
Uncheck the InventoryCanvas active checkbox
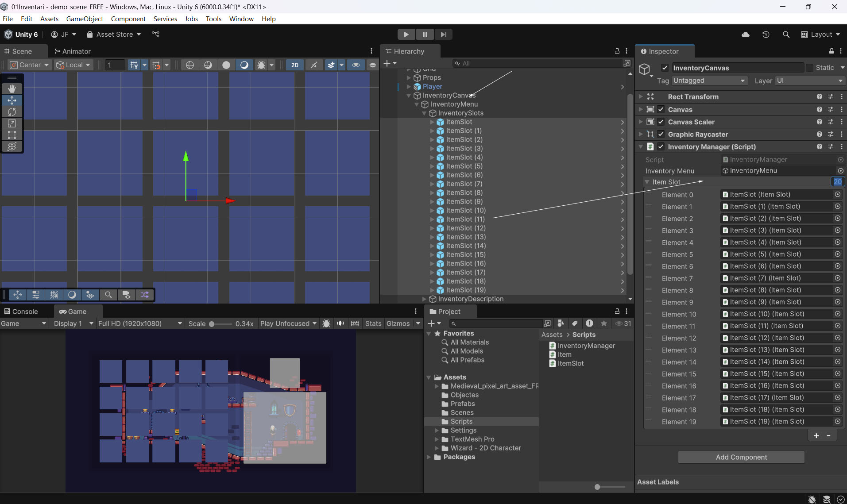click(x=664, y=68)
